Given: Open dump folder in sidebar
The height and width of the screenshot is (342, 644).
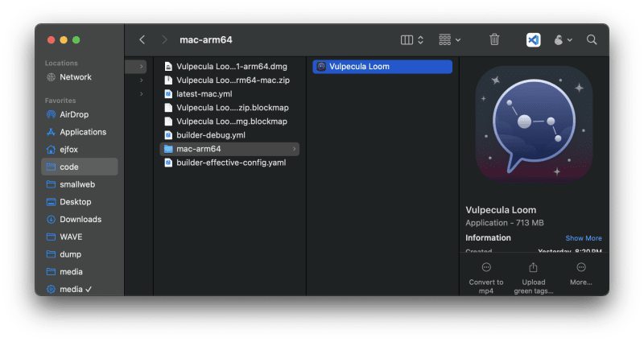Looking at the screenshot, I should 80,254.
